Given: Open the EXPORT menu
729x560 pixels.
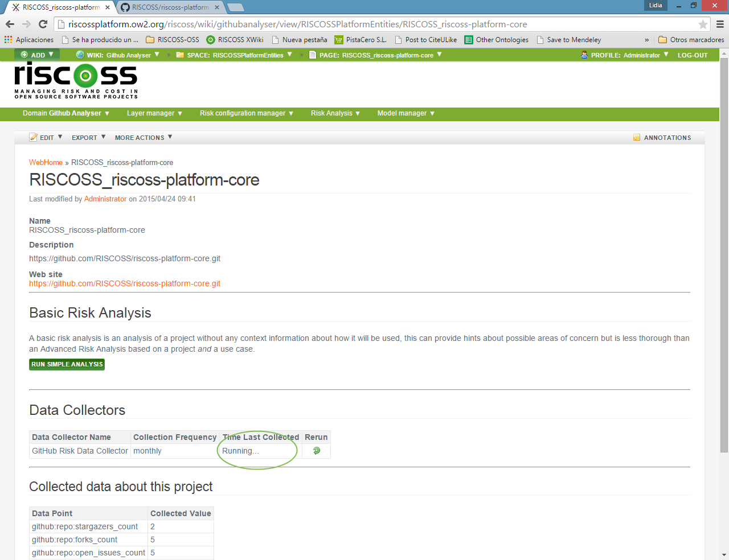Looking at the screenshot, I should click(88, 138).
